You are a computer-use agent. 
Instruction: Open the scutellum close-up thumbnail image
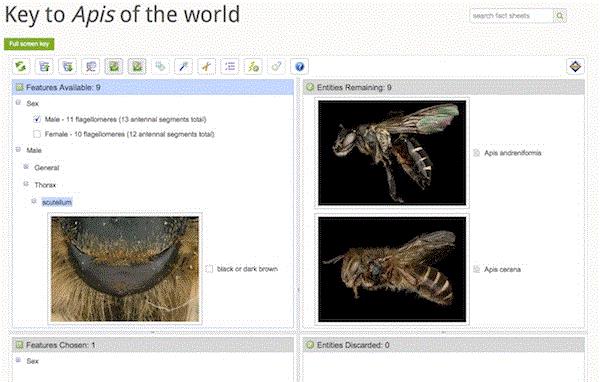tap(125, 269)
